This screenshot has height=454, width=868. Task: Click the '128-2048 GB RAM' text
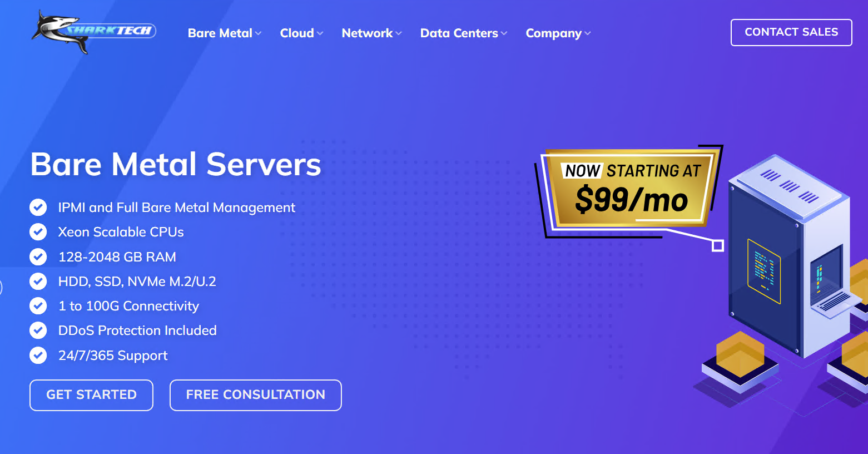pos(117,257)
